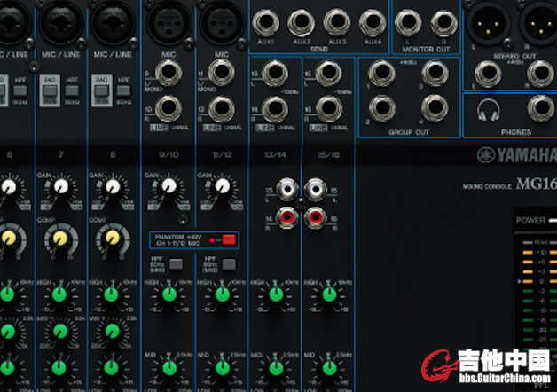Viewport: 557px width, 392px height.
Task: Click Monitor Out L jack
Action: pos(408,23)
